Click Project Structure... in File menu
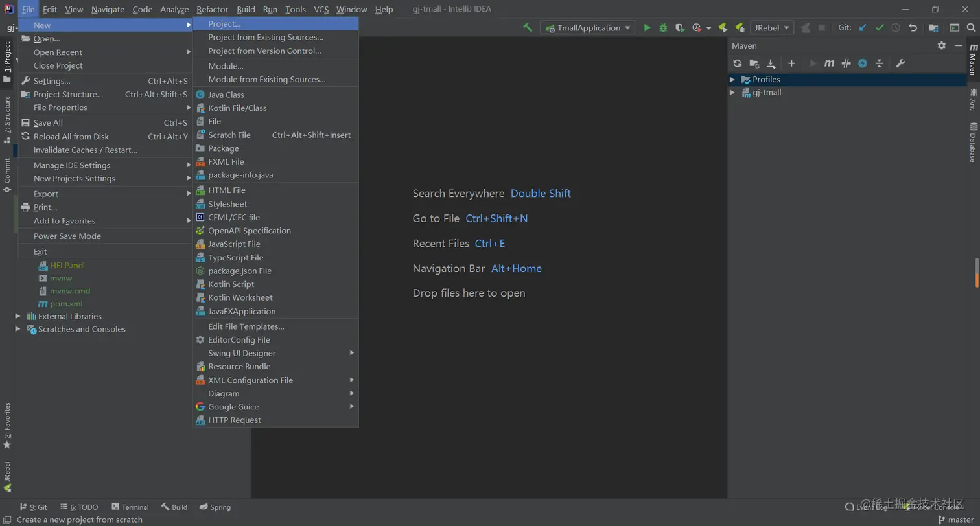The width and height of the screenshot is (980, 526). point(106,95)
